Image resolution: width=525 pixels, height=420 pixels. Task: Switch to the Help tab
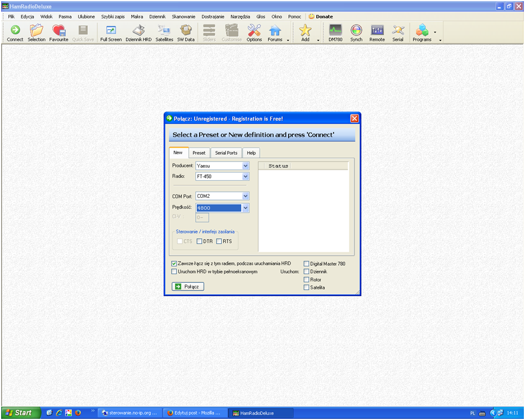(251, 153)
